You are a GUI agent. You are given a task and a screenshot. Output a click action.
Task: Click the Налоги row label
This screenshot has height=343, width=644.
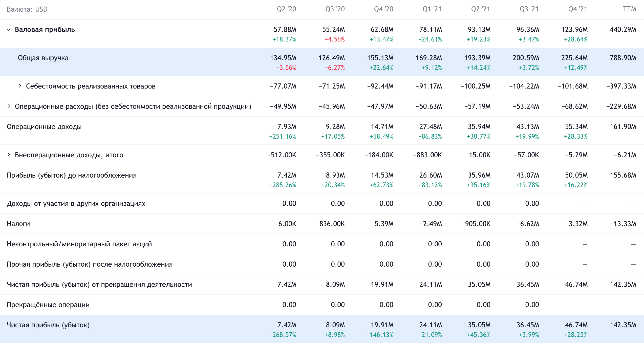tap(18, 224)
